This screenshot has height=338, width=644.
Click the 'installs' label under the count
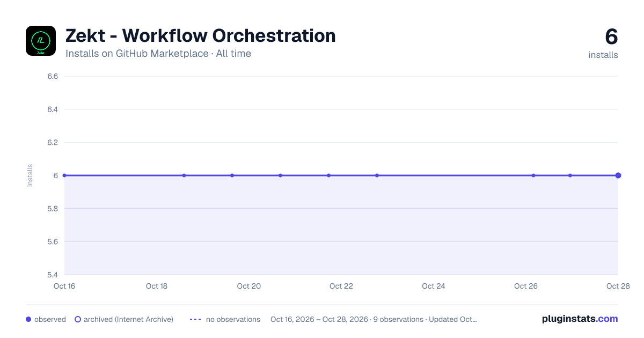tap(603, 55)
